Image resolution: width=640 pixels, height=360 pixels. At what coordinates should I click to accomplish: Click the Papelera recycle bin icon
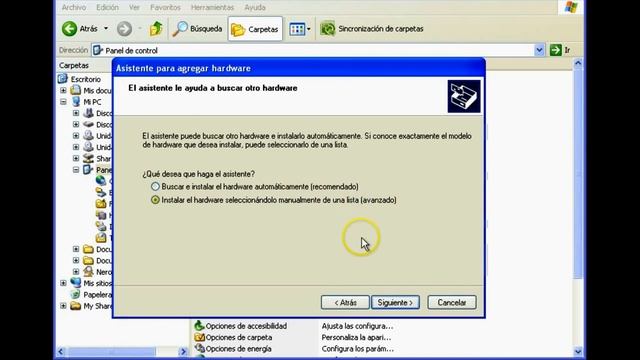coord(76,294)
